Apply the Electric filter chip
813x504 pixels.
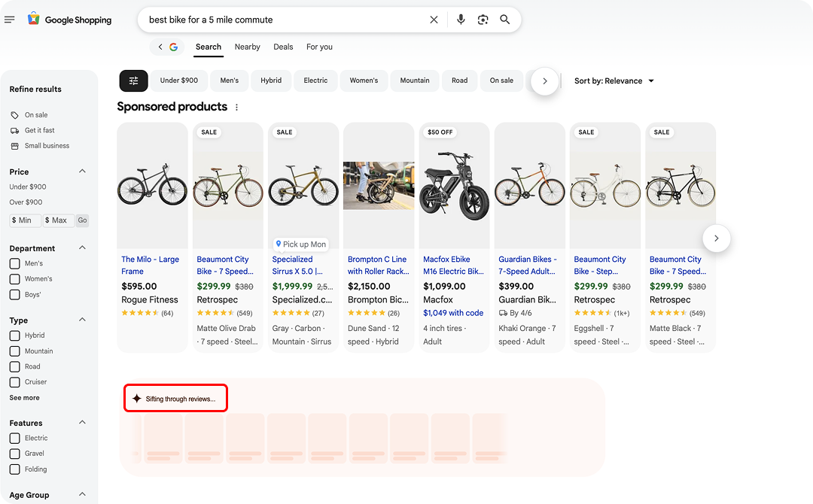(315, 80)
